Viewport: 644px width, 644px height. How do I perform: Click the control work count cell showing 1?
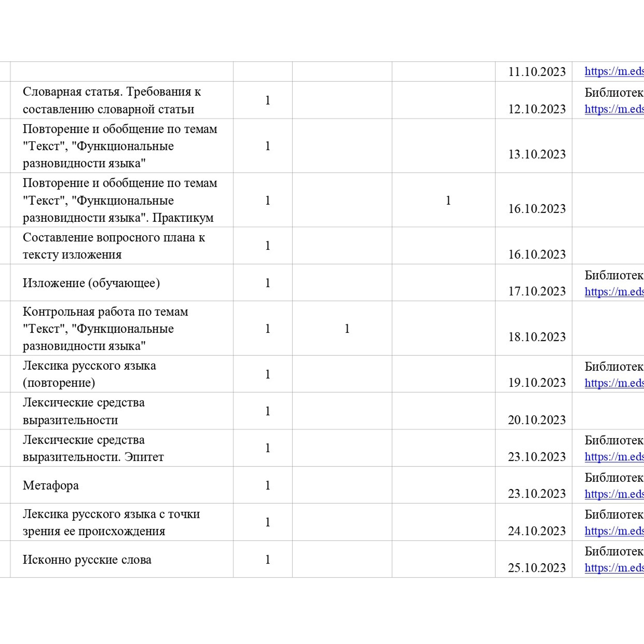(347, 328)
